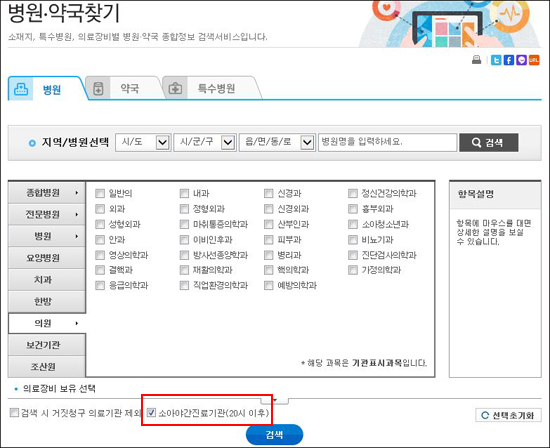Click the purple chat share icon
The image size is (550, 448).
click(521, 60)
